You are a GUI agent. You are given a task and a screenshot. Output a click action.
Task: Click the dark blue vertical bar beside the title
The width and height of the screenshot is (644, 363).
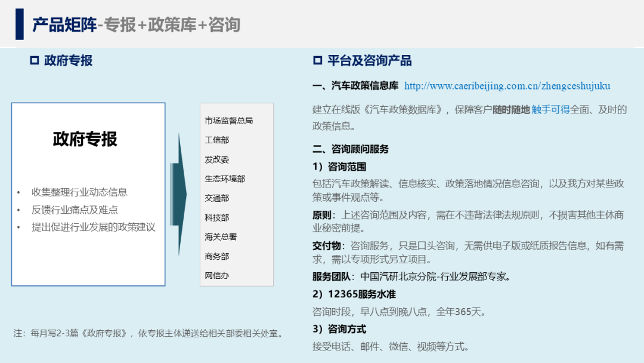coord(20,24)
